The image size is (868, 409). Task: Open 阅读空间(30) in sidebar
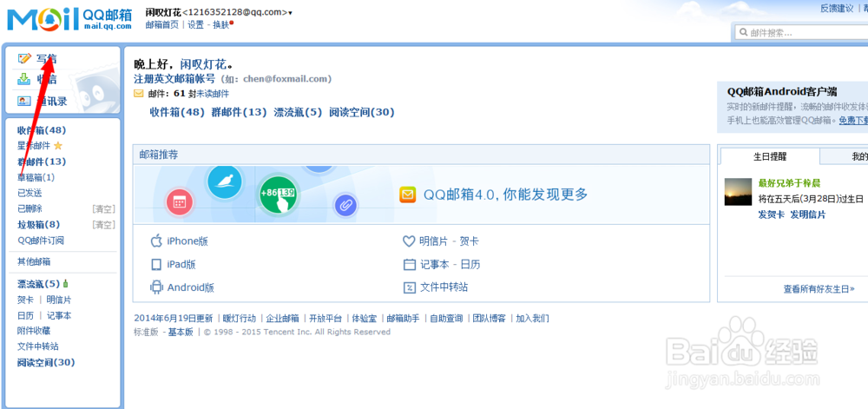click(x=46, y=362)
